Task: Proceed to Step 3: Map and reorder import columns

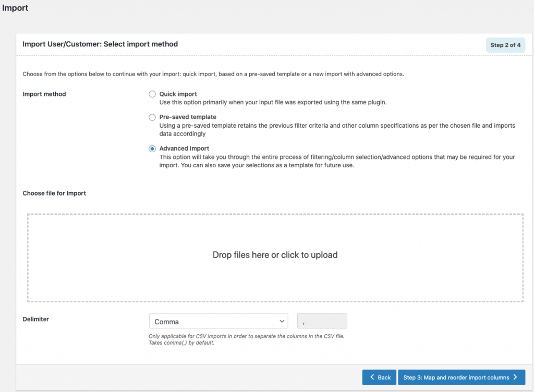Action: point(462,377)
